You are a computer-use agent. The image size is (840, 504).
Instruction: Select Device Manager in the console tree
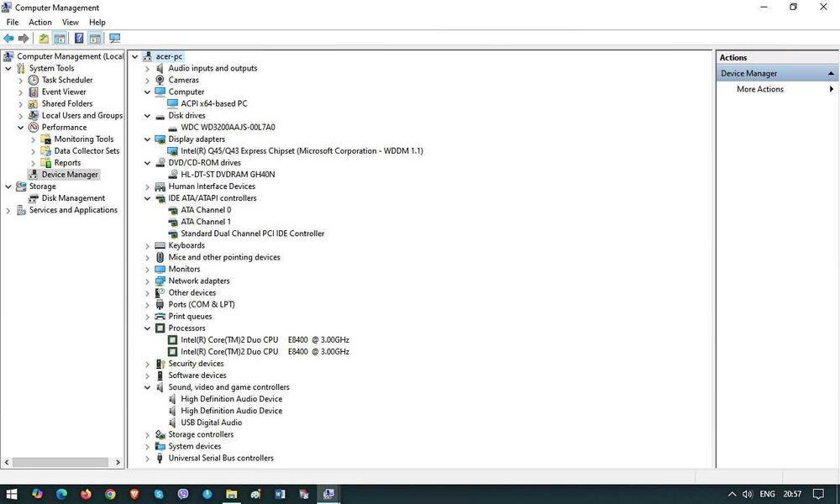70,175
